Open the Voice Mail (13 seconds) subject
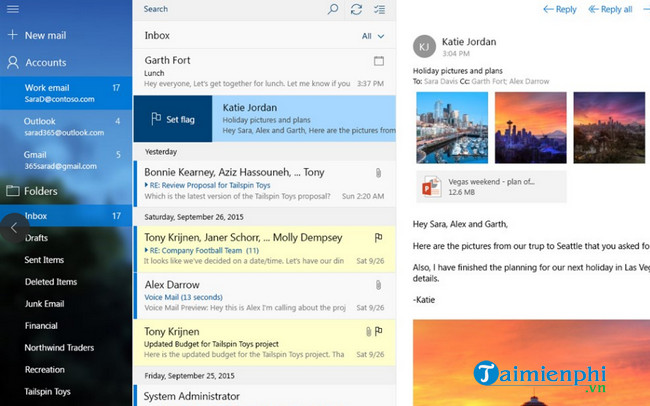The width and height of the screenshot is (650, 406). [183, 297]
